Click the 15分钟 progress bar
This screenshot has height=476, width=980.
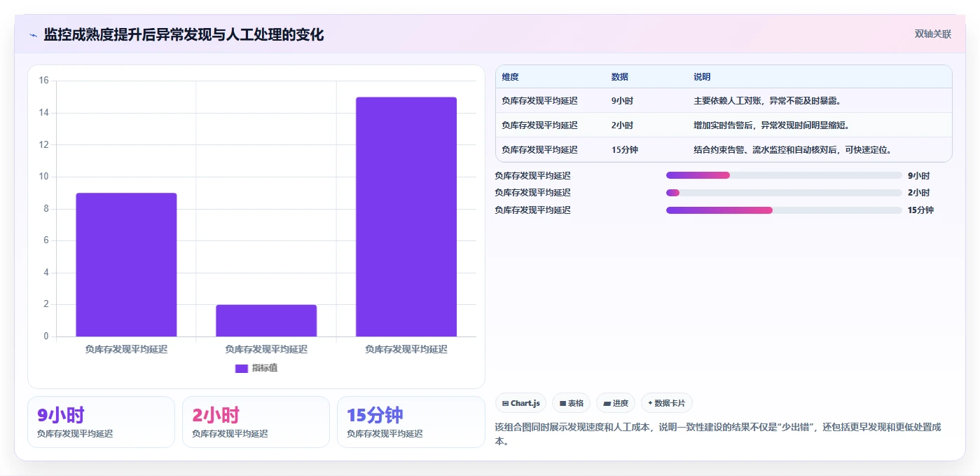(784, 210)
